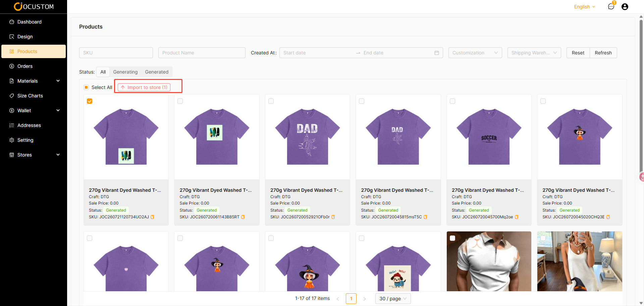The height and width of the screenshot is (306, 644).
Task: Go to previous page arrow
Action: 338,299
